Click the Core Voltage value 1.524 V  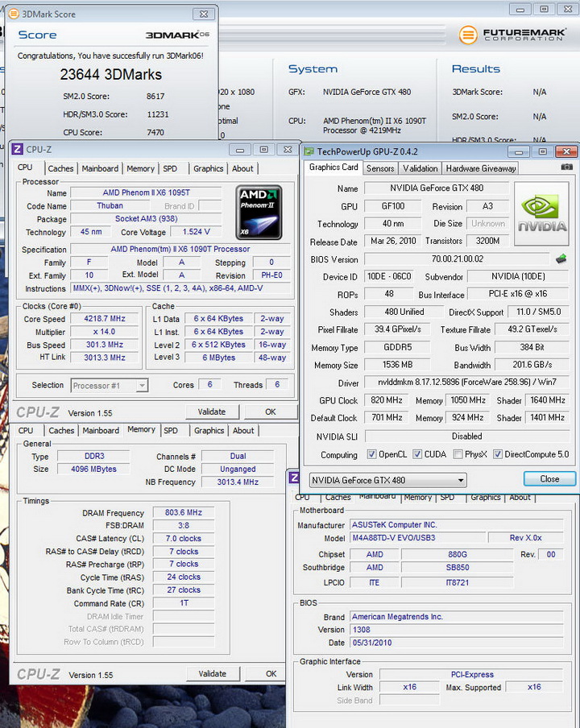pos(196,232)
